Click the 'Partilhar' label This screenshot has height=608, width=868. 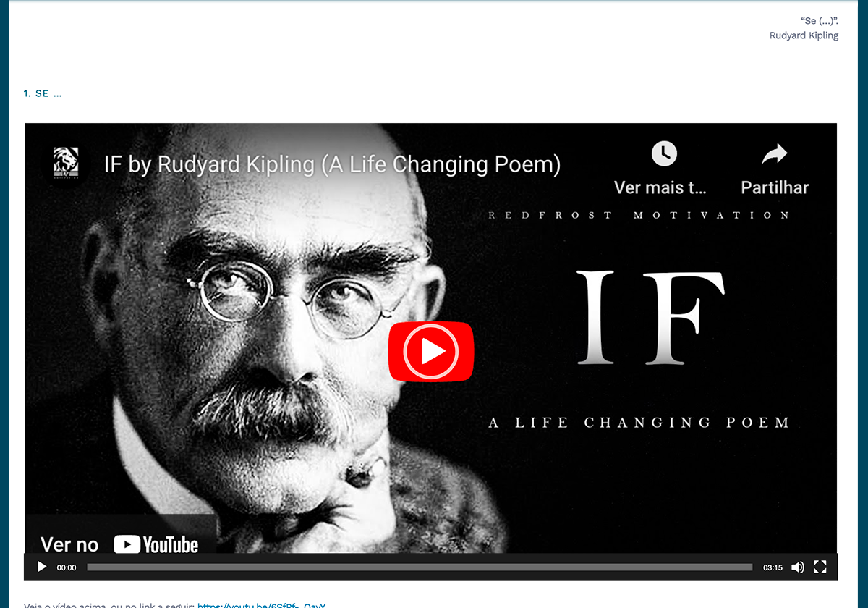tap(775, 187)
